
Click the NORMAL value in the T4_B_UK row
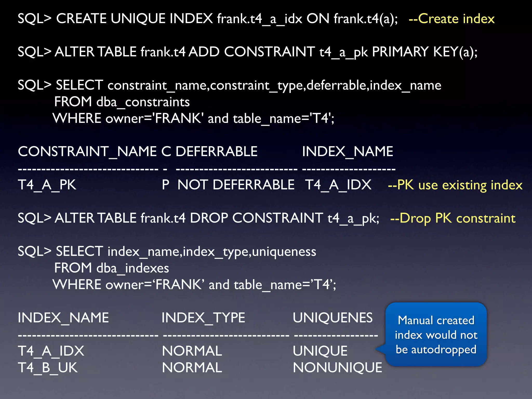pos(192,368)
